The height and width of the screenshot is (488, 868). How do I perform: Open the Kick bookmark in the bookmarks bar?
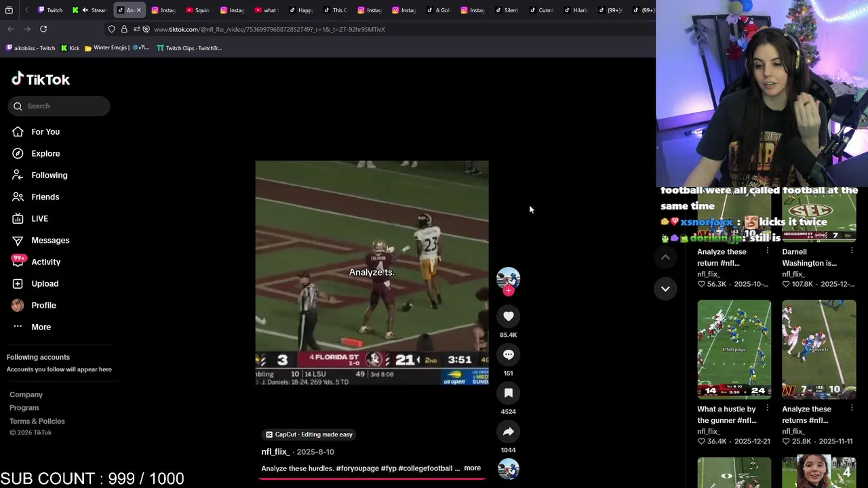click(x=70, y=48)
